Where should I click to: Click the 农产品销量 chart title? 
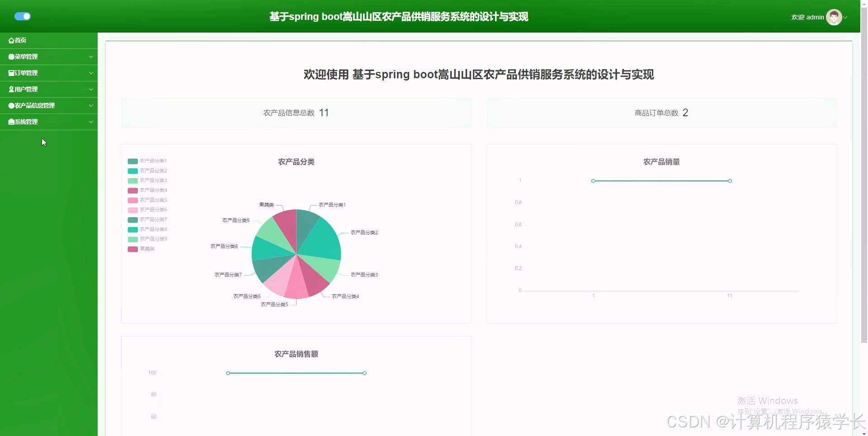(x=661, y=162)
